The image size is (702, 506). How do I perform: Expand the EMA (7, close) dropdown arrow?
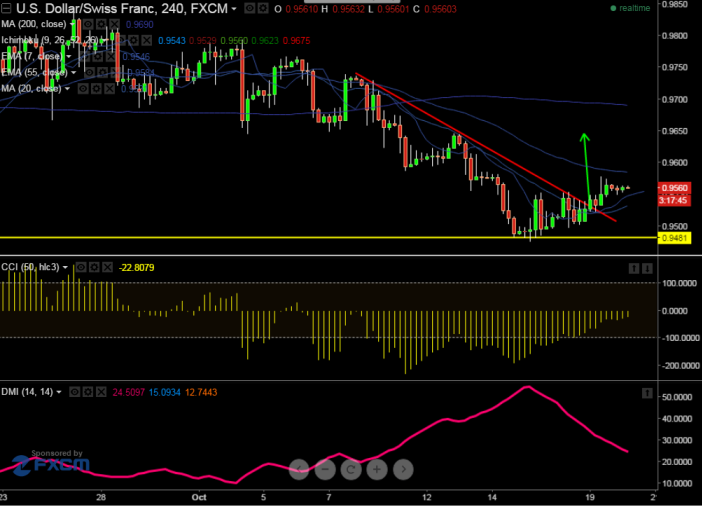(x=68, y=56)
